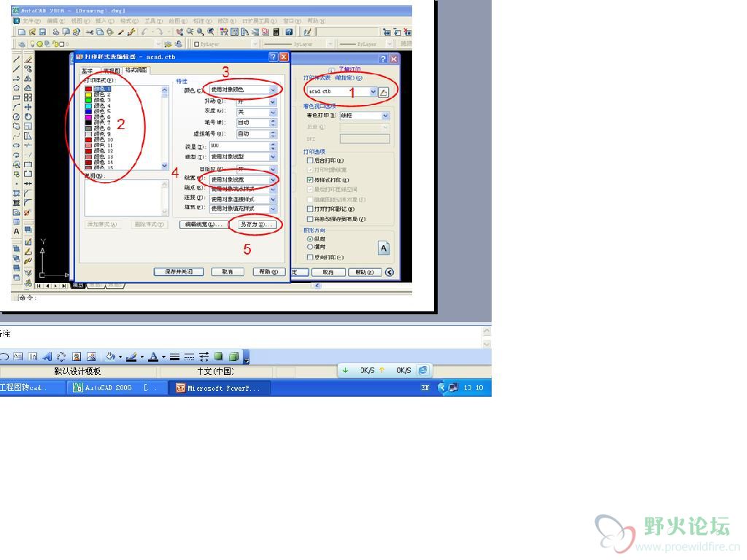Click the Calculator icon in AutoCAD toolbar

[276, 32]
